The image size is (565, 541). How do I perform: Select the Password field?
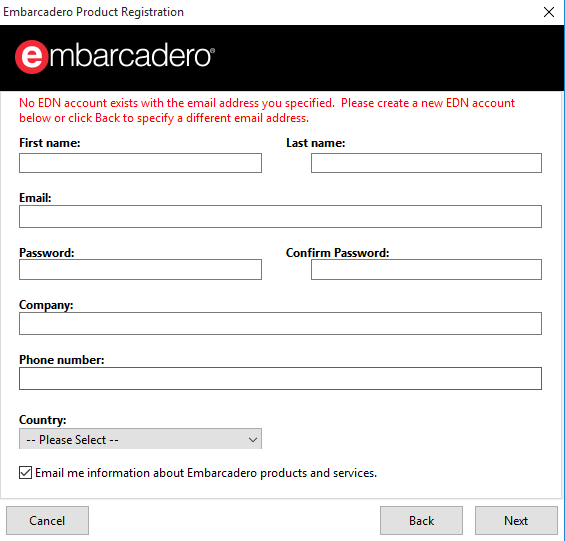click(140, 269)
